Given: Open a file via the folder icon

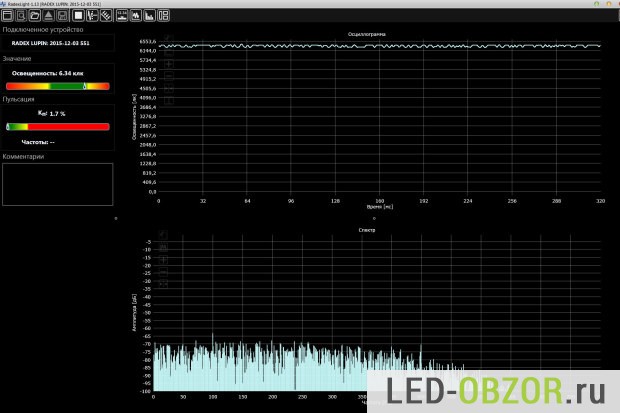Looking at the screenshot, I should pyautogui.click(x=34, y=16).
